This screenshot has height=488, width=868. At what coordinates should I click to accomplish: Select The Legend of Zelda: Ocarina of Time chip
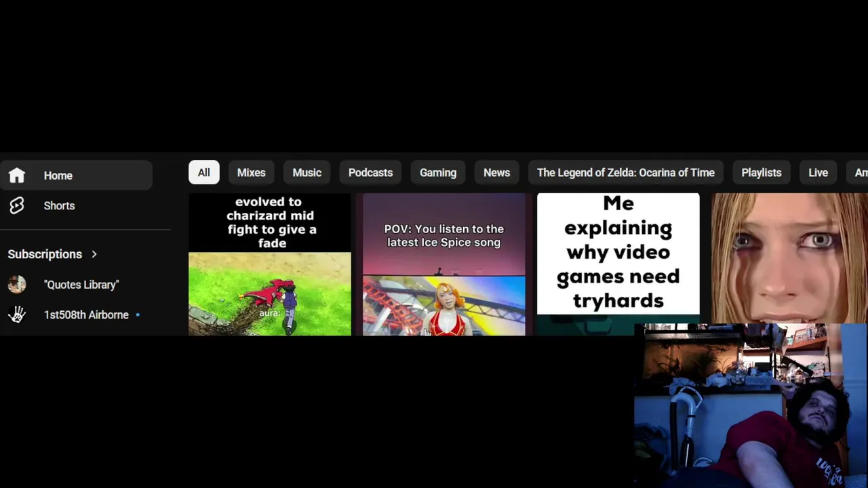[x=626, y=173]
